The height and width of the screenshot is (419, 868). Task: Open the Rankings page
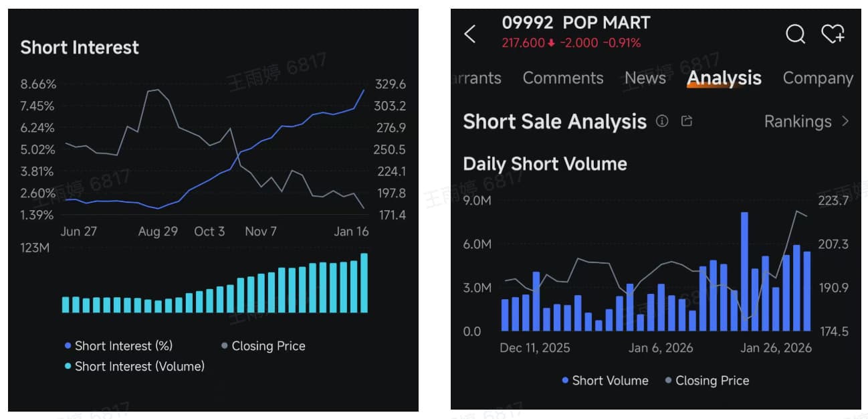(798, 121)
